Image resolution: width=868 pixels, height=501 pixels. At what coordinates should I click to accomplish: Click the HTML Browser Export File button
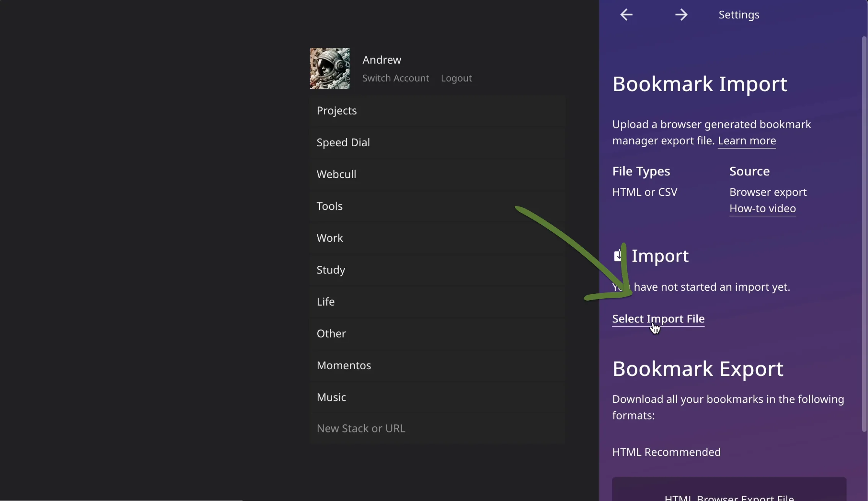[x=728, y=495]
